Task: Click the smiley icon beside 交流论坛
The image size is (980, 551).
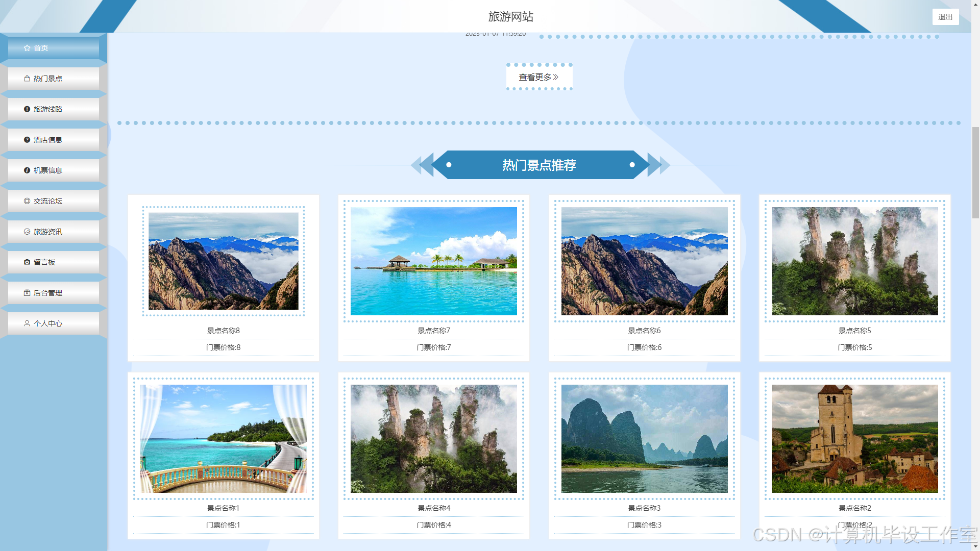Action: [27, 201]
